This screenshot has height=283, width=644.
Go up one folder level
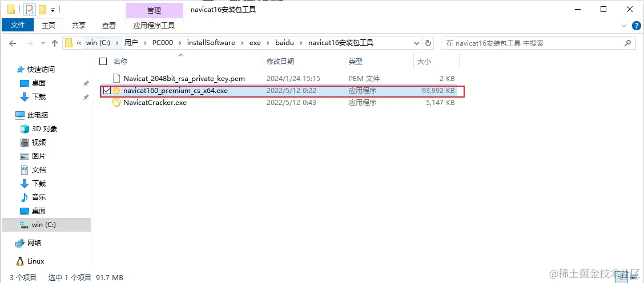pos(55,43)
